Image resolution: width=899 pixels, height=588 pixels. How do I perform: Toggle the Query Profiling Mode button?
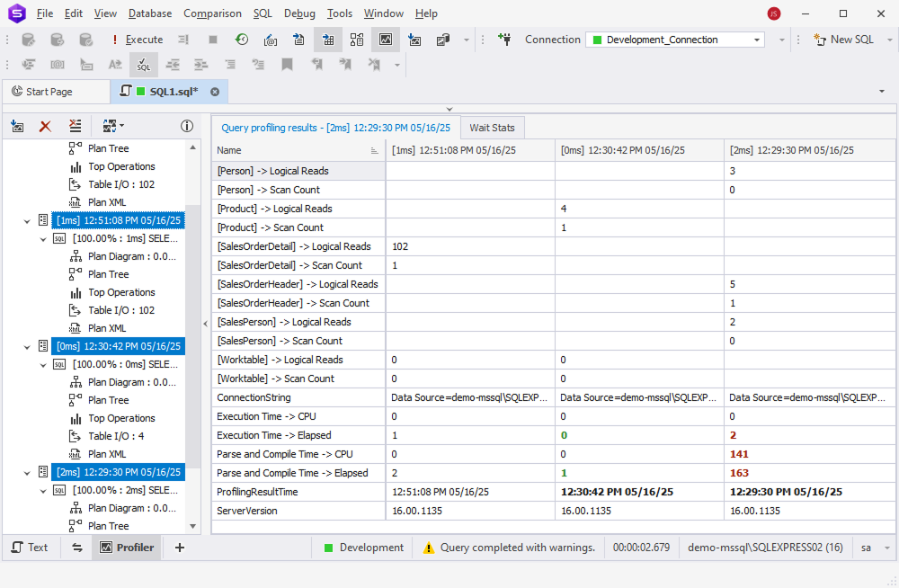click(385, 40)
